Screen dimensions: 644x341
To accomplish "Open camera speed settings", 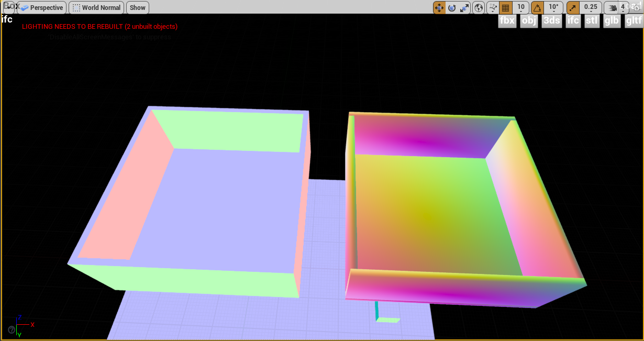I will click(x=612, y=7).
